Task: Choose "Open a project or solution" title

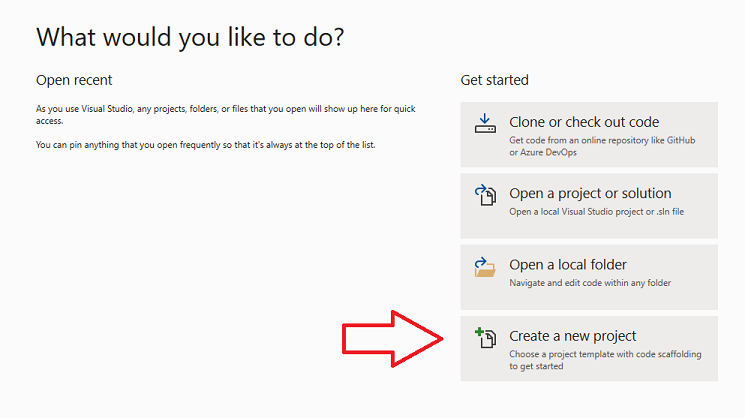Action: tap(590, 193)
